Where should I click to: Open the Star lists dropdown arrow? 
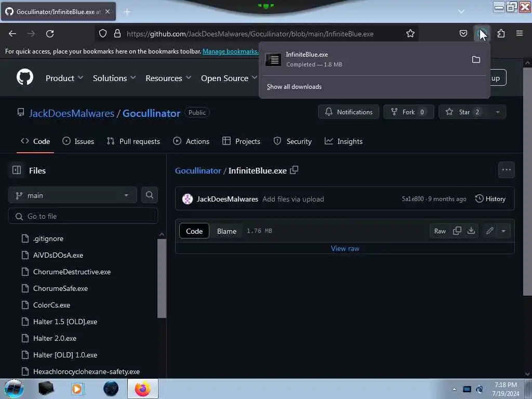click(x=497, y=112)
